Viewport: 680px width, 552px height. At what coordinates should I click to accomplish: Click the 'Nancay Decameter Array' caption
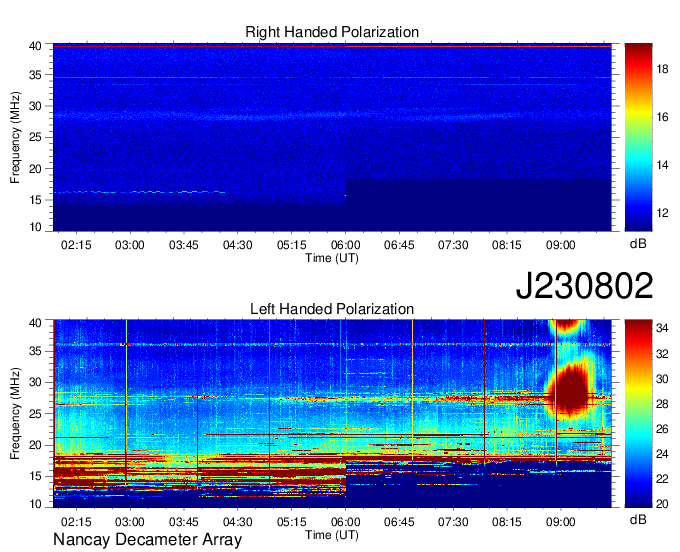[147, 539]
